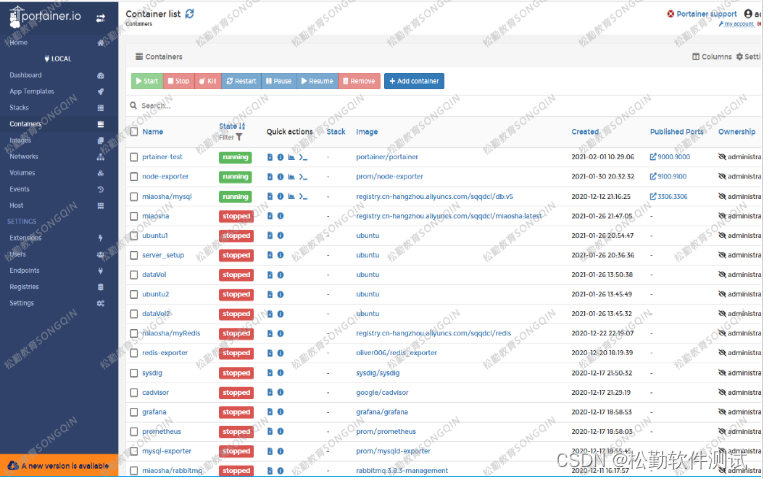This screenshot has width=763, height=479.
Task: Click the new version available banner
Action: 59,466
